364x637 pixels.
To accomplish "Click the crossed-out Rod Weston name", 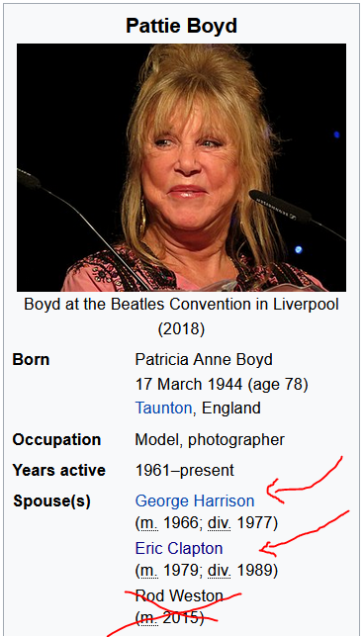I will pos(179,596).
